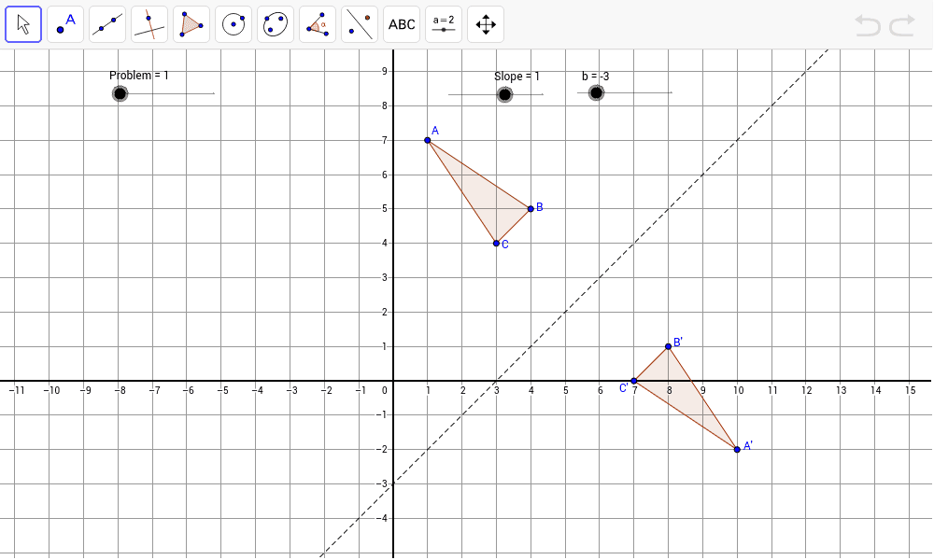Screen dimensions: 934x560
Task: Select the Move arrow tool
Action: [x=22, y=23]
